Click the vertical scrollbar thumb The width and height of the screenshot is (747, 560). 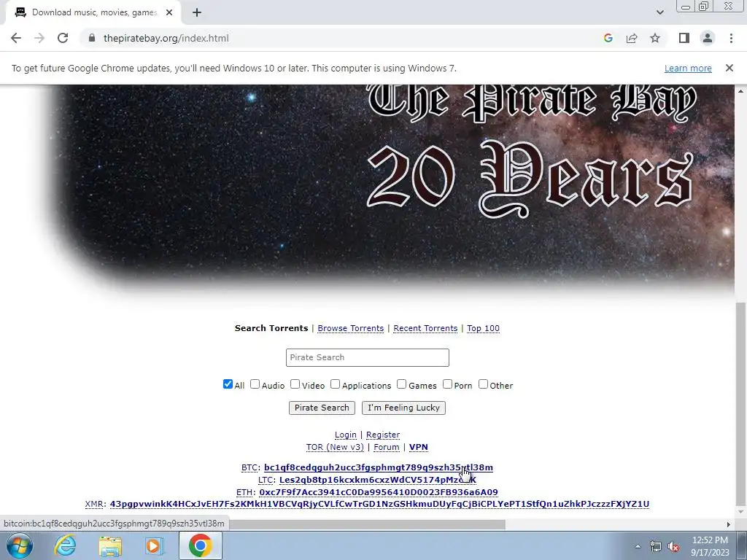pos(740,404)
